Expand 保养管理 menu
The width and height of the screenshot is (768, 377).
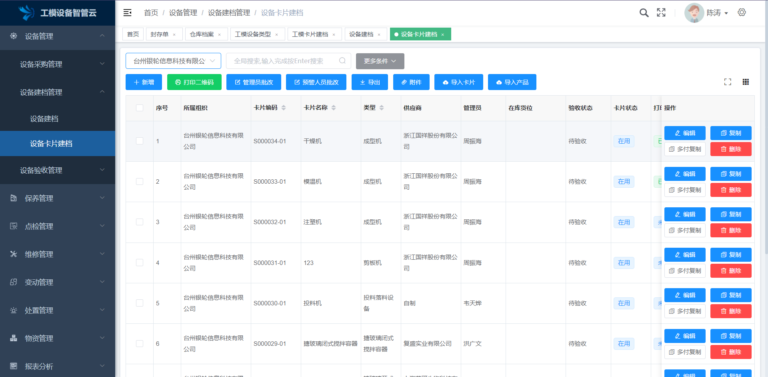click(x=57, y=198)
